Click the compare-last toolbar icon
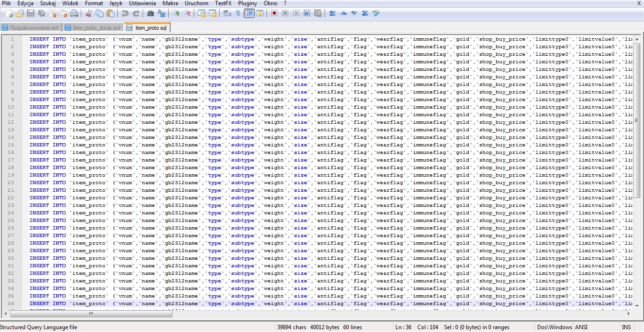644x332 pixels. [365, 13]
